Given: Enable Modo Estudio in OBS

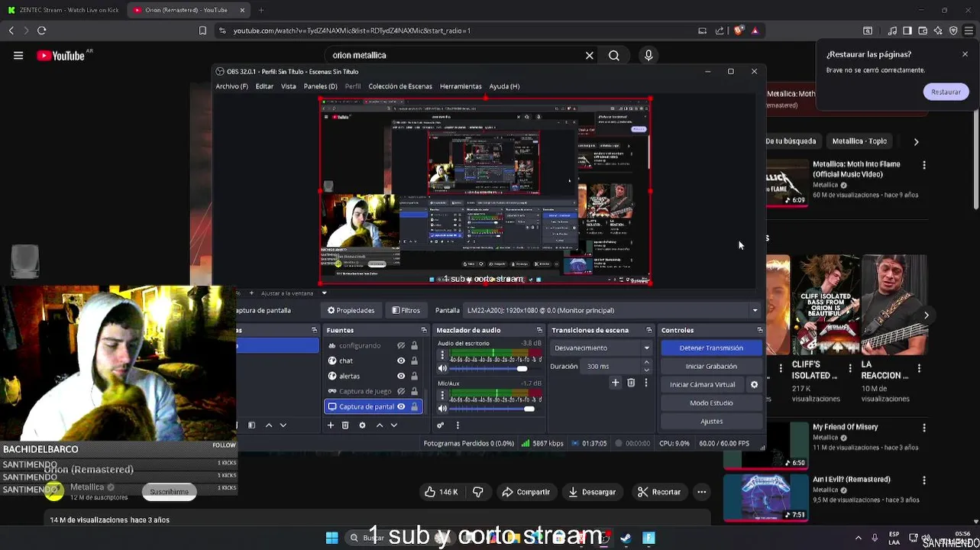Looking at the screenshot, I should tap(711, 403).
